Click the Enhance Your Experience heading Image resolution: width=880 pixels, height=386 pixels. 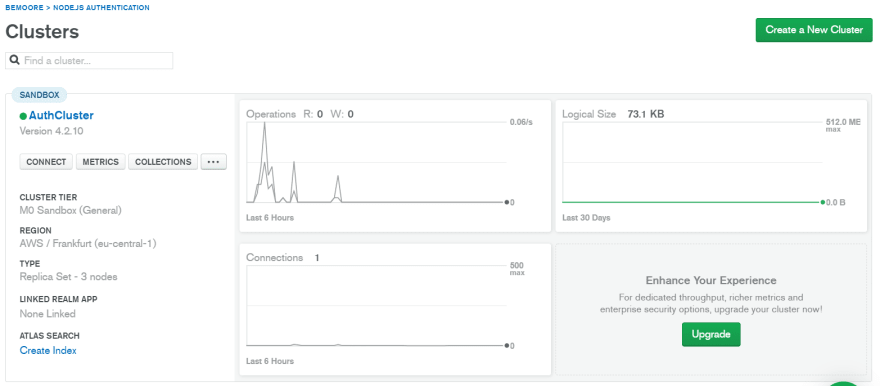click(x=711, y=281)
